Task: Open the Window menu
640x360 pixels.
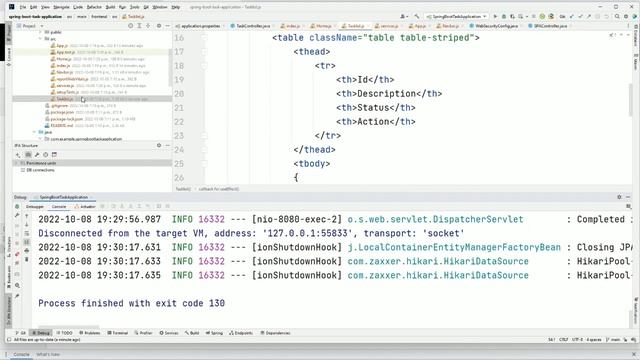Action: [160, 7]
